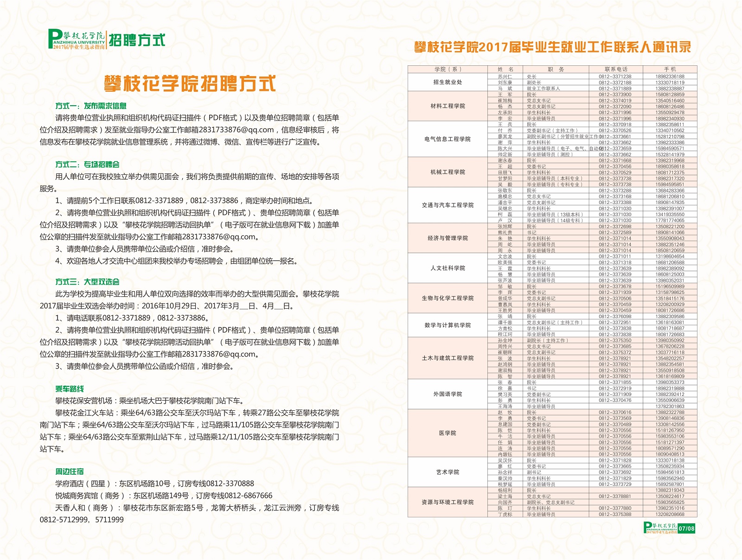The width and height of the screenshot is (742, 560).
Task: Click the green 07/08 page number badge
Action: 687,528
